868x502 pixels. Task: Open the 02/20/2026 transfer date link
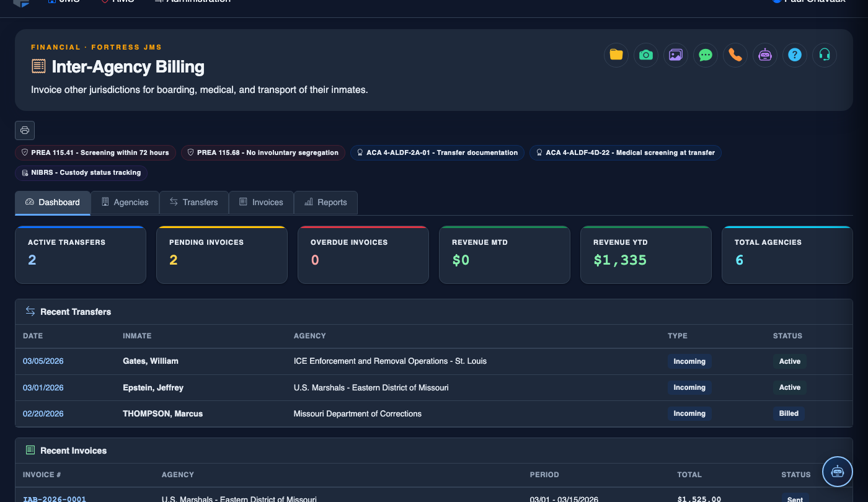point(43,413)
